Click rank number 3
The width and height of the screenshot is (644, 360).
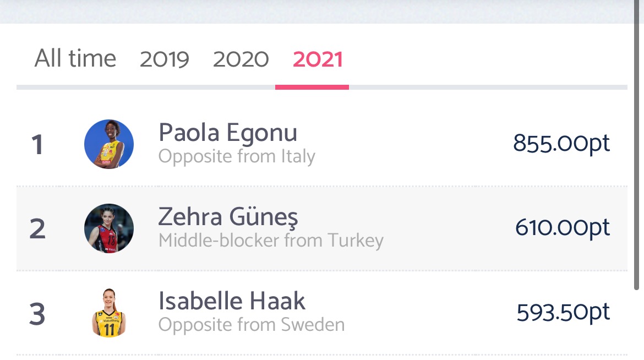coord(37,313)
